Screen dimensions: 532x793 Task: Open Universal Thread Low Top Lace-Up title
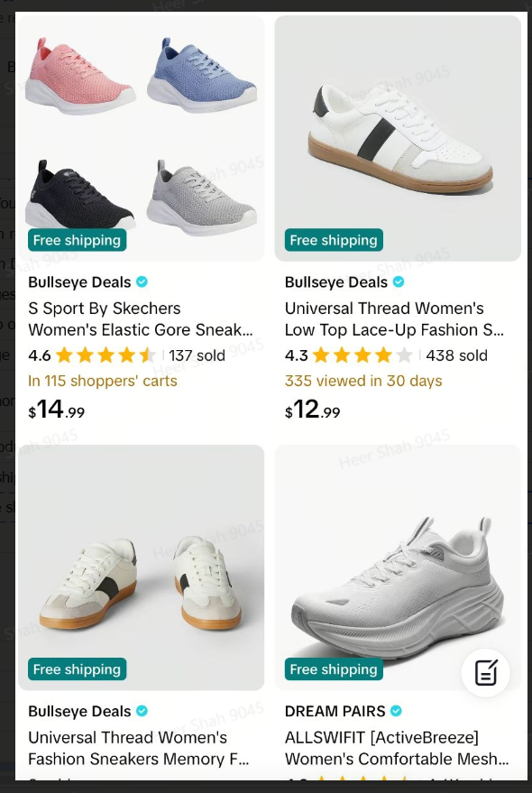(394, 319)
